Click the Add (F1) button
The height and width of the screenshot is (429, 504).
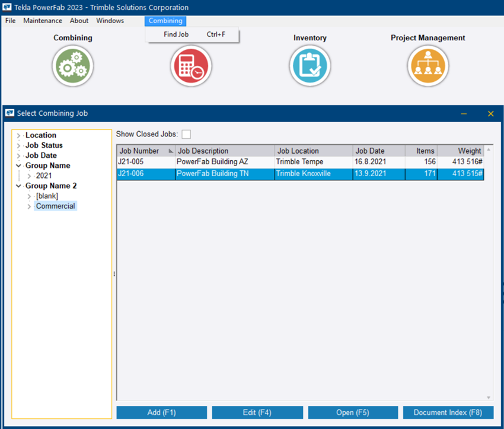162,412
